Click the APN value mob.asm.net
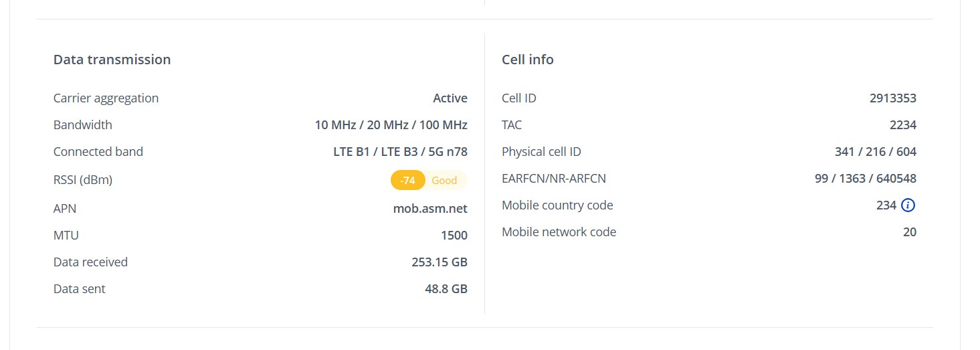Image resolution: width=980 pixels, height=350 pixels. point(430,209)
